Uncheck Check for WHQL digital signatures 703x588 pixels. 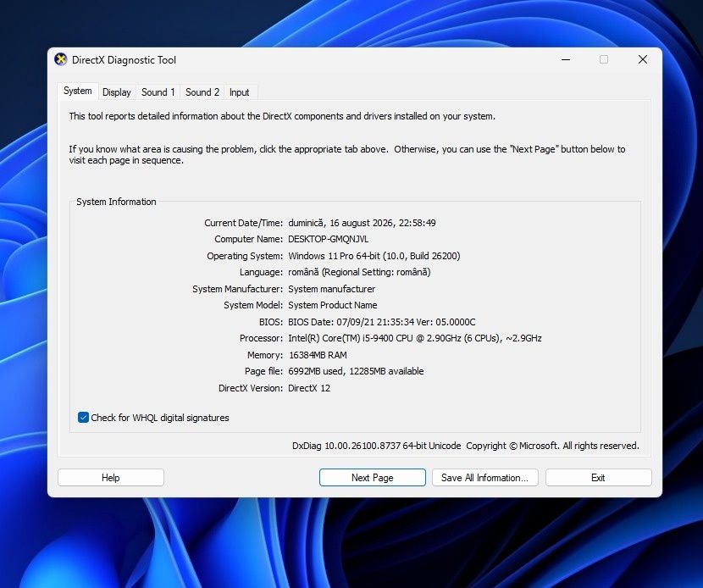[x=83, y=418]
